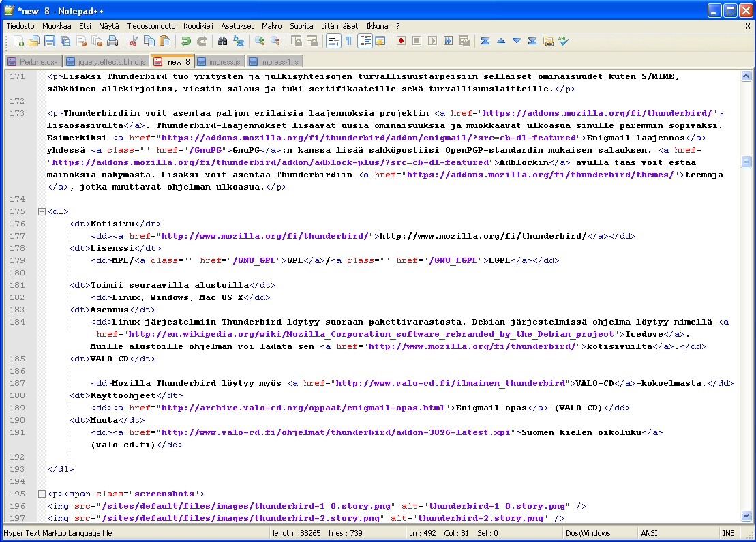
Task: Click the blue jump-to-bottom toolbar icon
Action: [532, 42]
